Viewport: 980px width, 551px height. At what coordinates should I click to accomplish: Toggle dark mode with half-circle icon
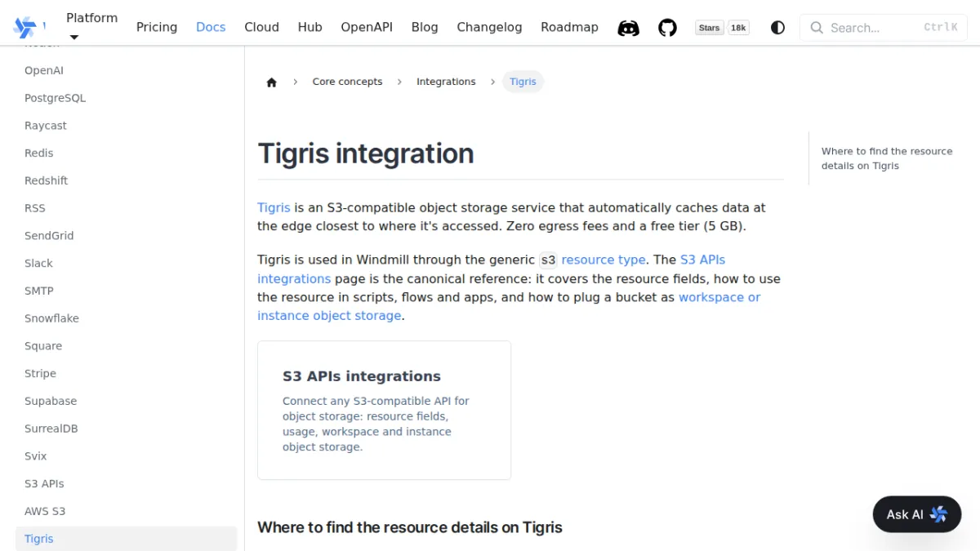coord(777,28)
